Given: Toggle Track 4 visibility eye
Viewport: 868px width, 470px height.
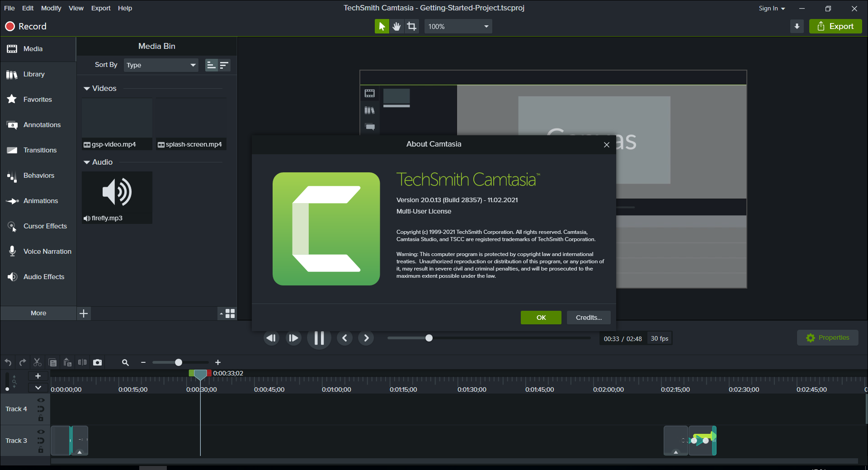Looking at the screenshot, I should 41,400.
